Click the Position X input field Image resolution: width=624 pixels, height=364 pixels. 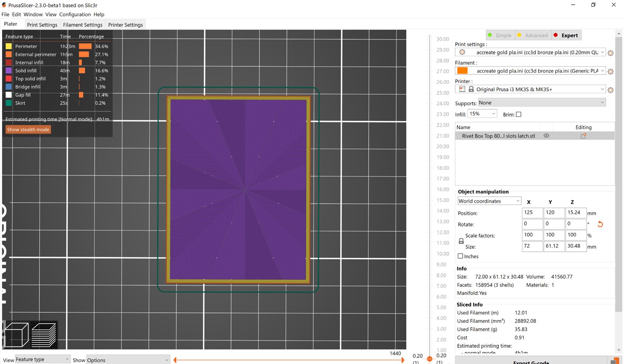click(x=532, y=213)
